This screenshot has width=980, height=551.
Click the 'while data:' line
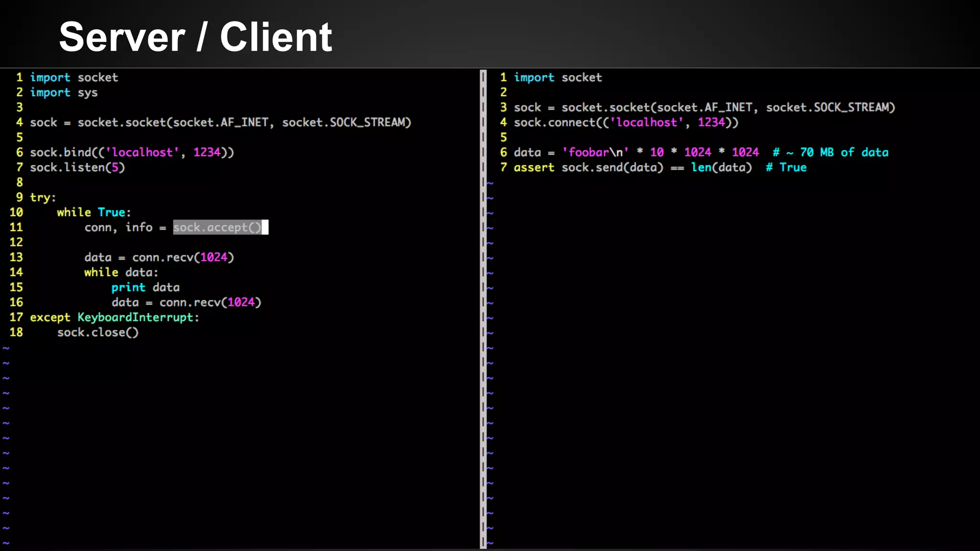click(x=122, y=272)
